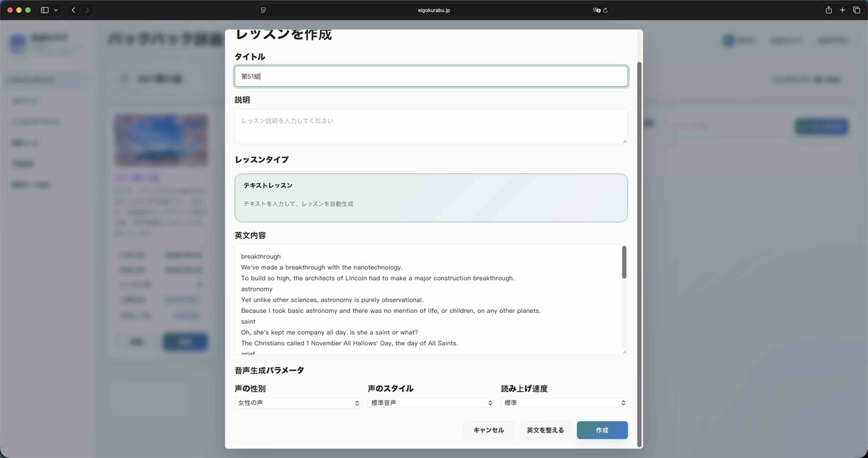Show tab overview icon
Image resolution: width=868 pixels, height=458 pixels.
pos(856,10)
